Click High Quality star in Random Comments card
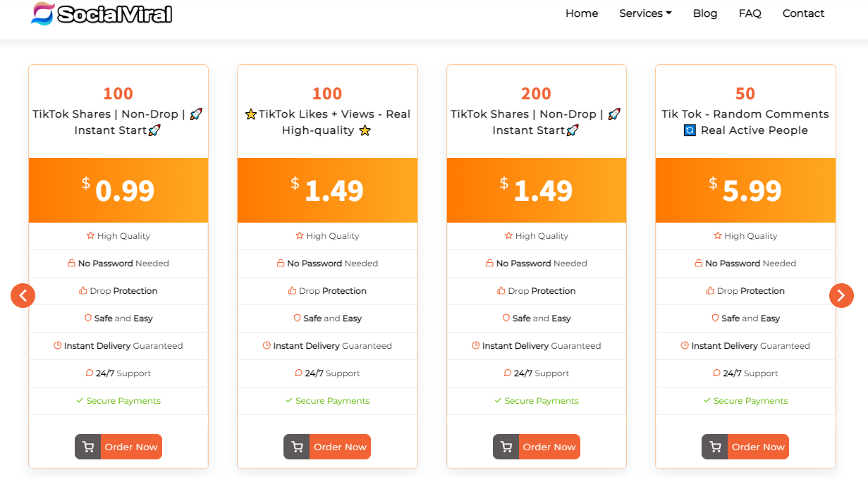Screen dimensions: 868x477 coord(718,236)
